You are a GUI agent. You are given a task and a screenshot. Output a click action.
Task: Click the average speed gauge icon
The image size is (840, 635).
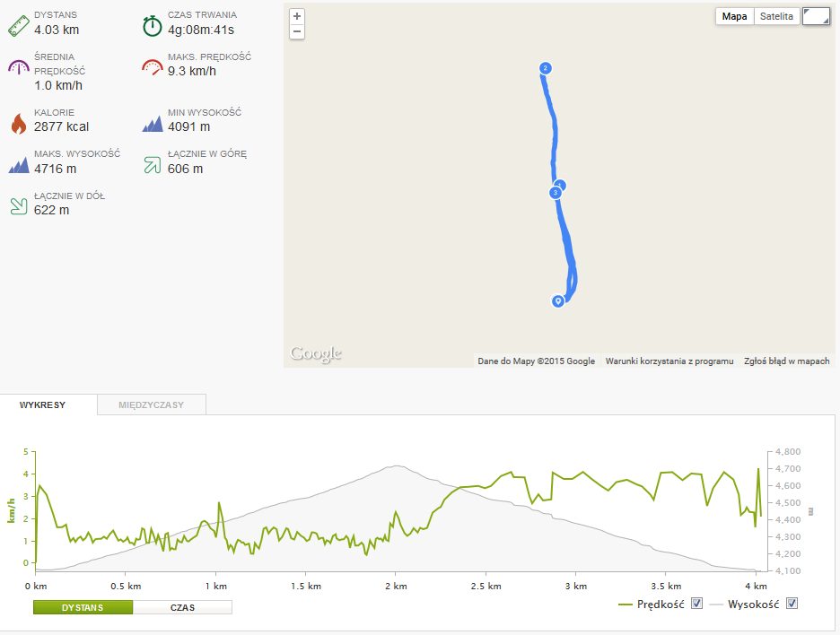pos(19,67)
